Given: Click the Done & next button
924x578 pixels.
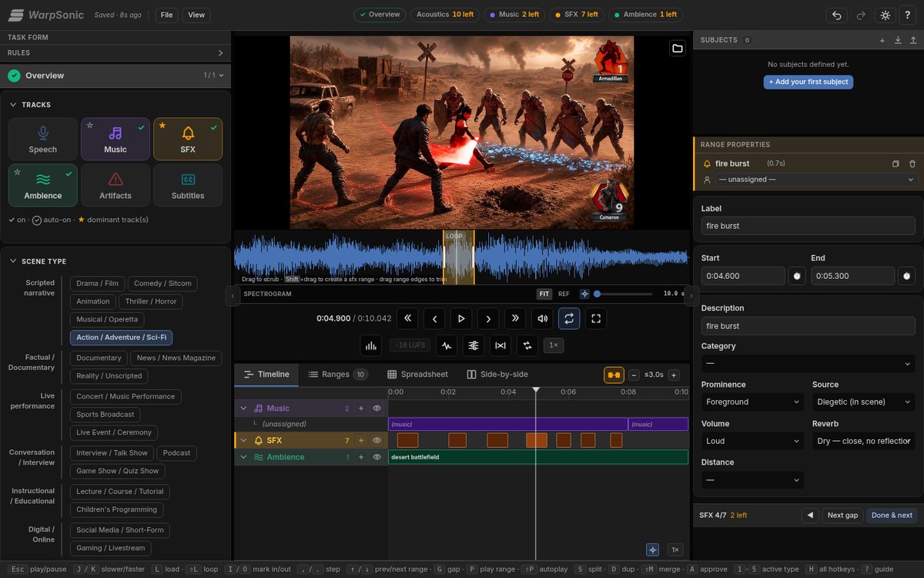Looking at the screenshot, I should (x=892, y=516).
